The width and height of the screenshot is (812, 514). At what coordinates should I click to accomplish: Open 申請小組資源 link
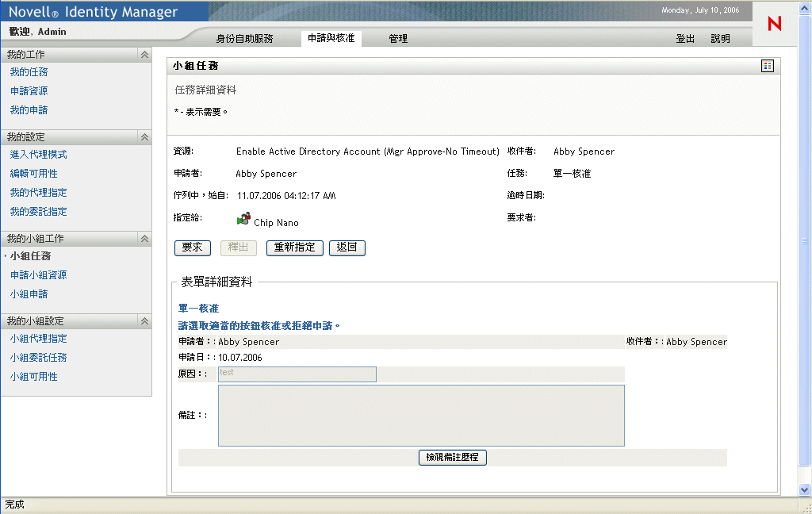38,275
